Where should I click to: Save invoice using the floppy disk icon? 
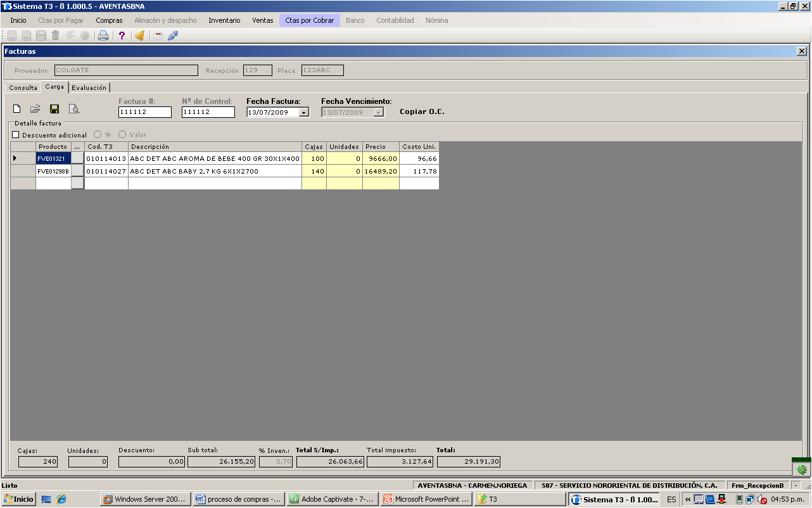click(54, 109)
